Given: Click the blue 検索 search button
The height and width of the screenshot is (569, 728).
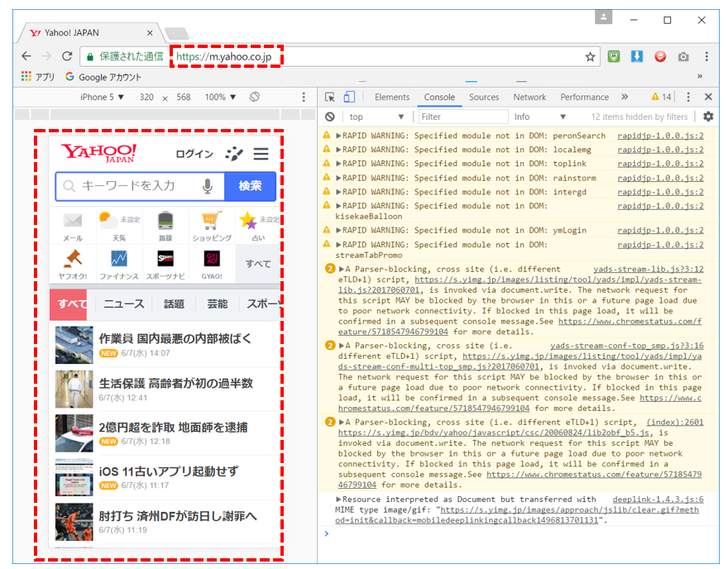Looking at the screenshot, I should (250, 186).
